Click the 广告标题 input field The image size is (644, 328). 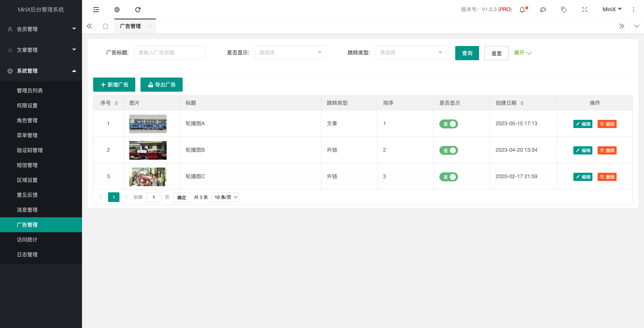click(x=169, y=53)
